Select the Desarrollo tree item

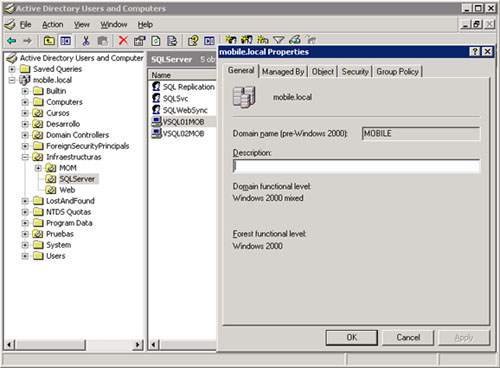(x=63, y=124)
